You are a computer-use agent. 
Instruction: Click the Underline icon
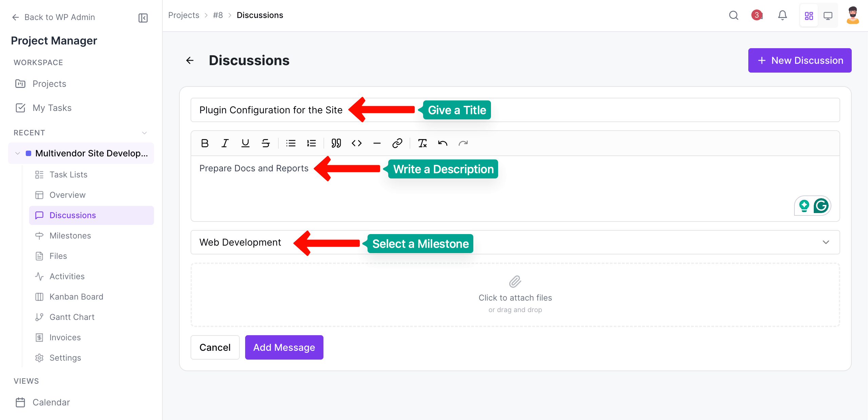[x=245, y=143]
